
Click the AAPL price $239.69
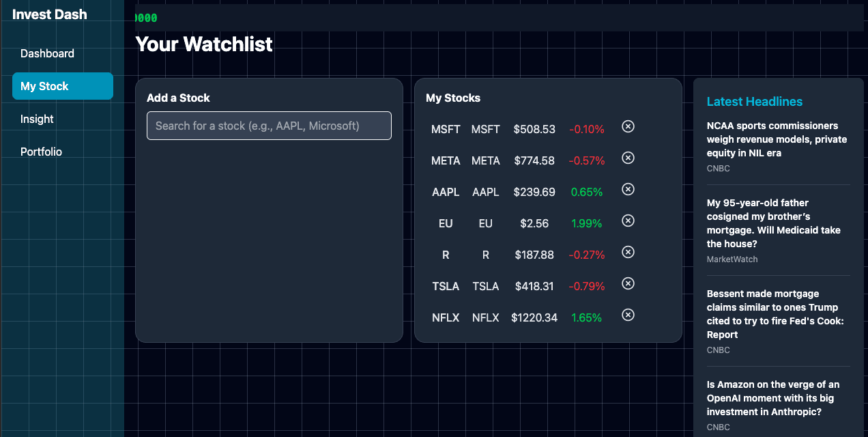(534, 192)
